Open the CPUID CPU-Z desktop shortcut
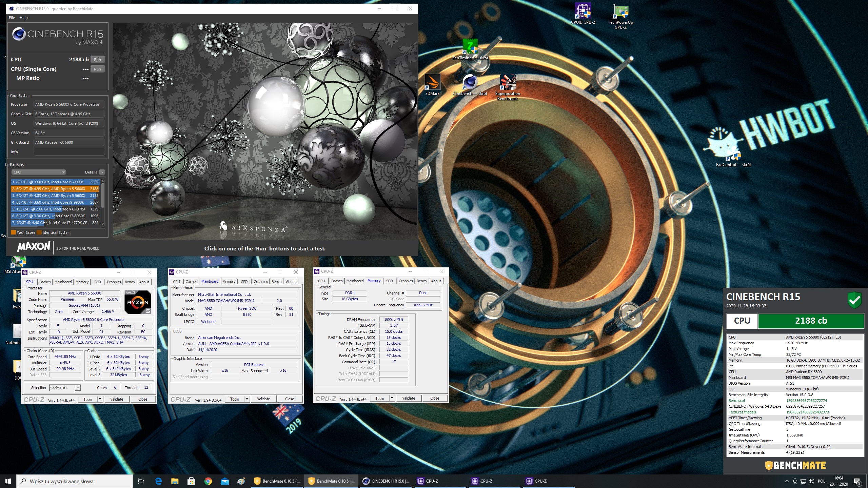This screenshot has height=488, width=868. (583, 14)
